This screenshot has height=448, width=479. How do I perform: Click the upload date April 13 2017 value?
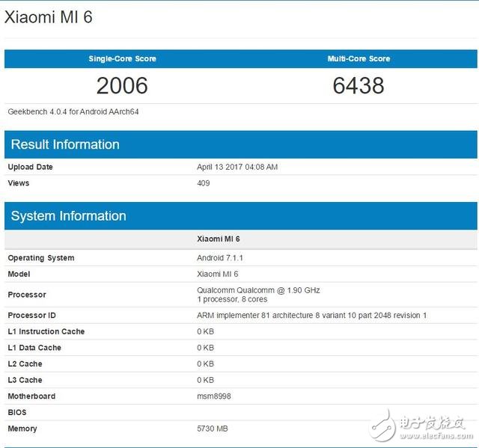(x=237, y=167)
